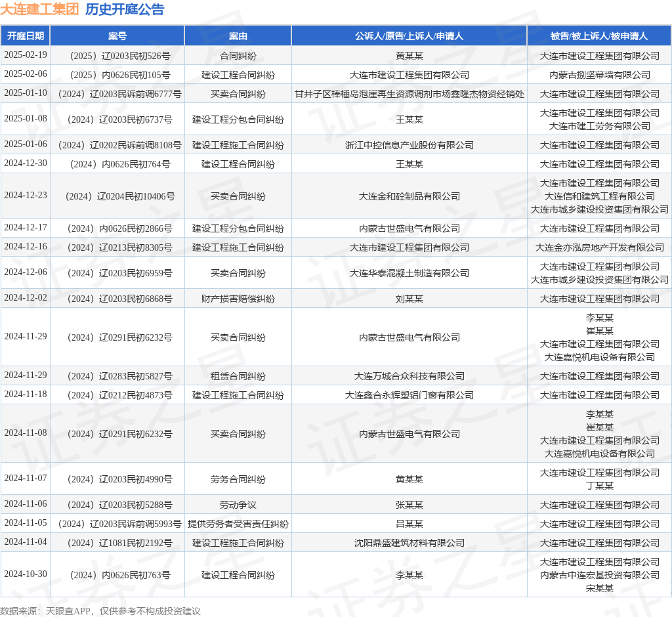
Task: Click plaintiff 张某某
Action: pyautogui.click(x=409, y=505)
